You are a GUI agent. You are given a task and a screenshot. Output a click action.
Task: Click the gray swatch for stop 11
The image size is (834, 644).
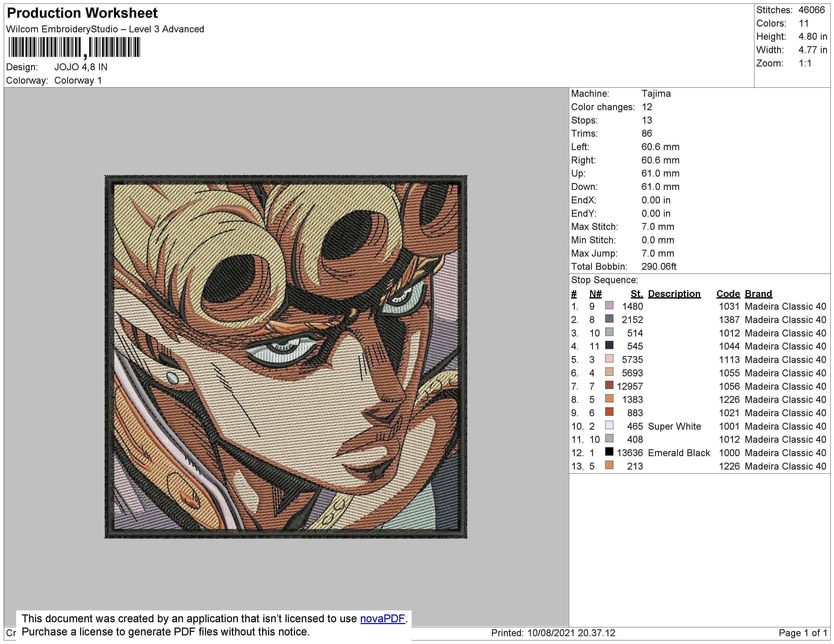[610, 438]
